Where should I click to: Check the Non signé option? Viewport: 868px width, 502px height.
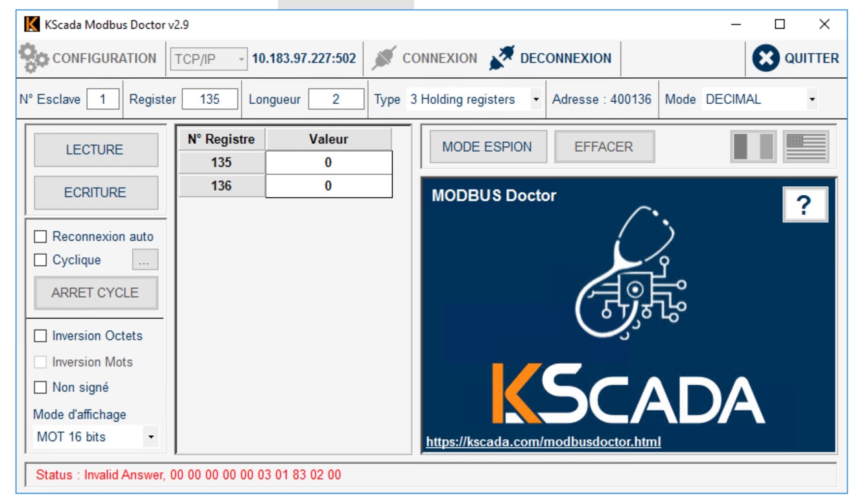(40, 387)
